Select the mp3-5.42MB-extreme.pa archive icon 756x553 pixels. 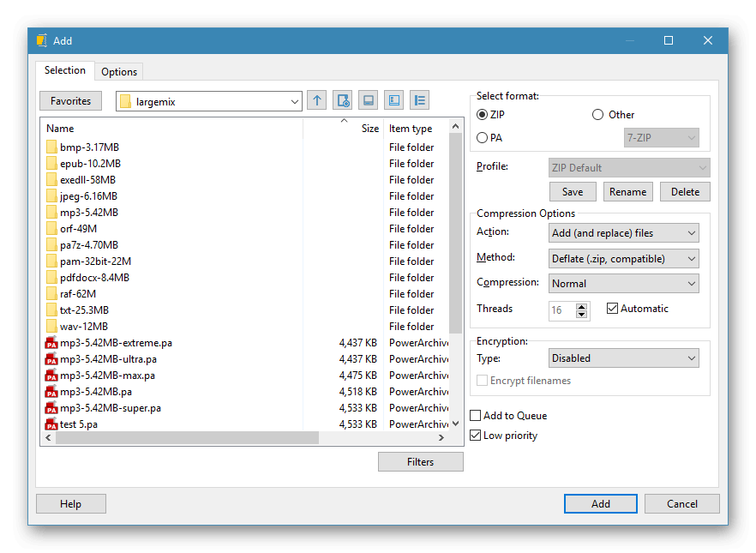click(x=51, y=343)
